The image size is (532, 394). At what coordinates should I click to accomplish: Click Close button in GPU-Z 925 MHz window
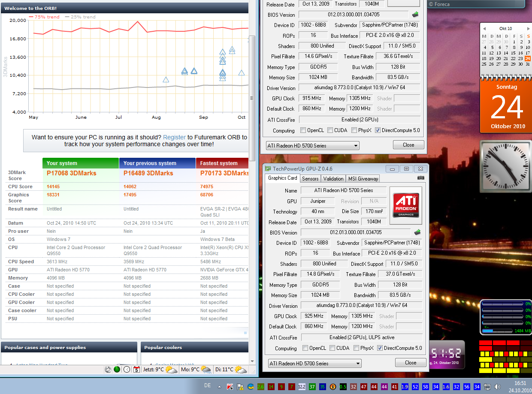pyautogui.click(x=411, y=363)
